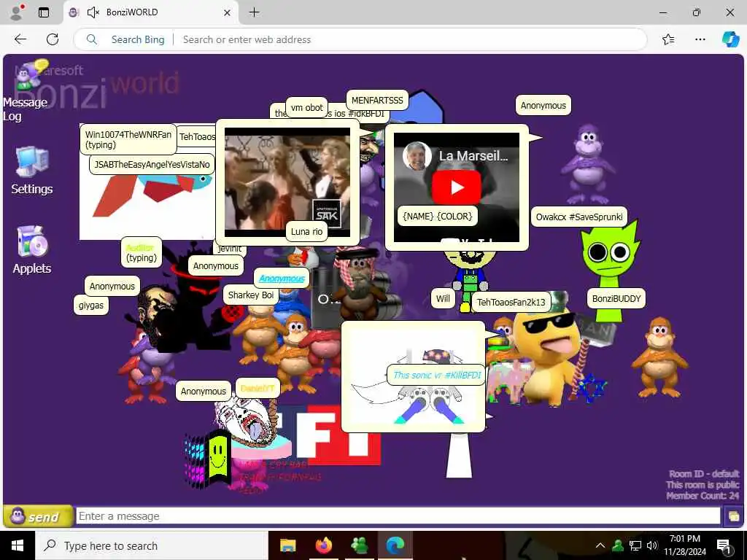Click the Owakcx #SaveSprunki name tag

pyautogui.click(x=578, y=217)
